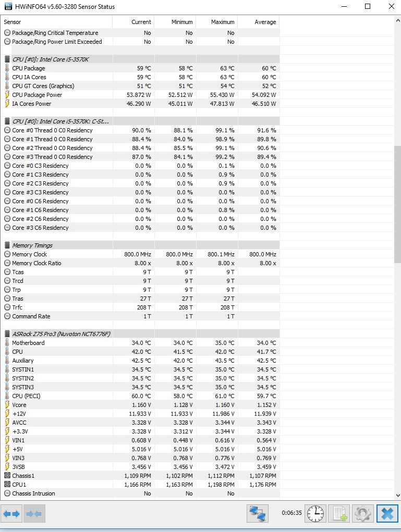Select the ASRock Z75 Pro3 group header
This screenshot has height=532, width=401.
pos(142,334)
